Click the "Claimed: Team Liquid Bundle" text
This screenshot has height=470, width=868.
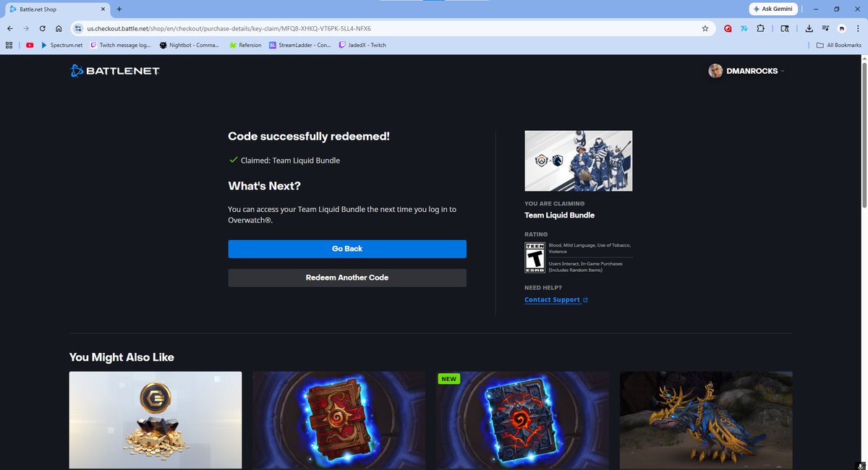point(290,161)
